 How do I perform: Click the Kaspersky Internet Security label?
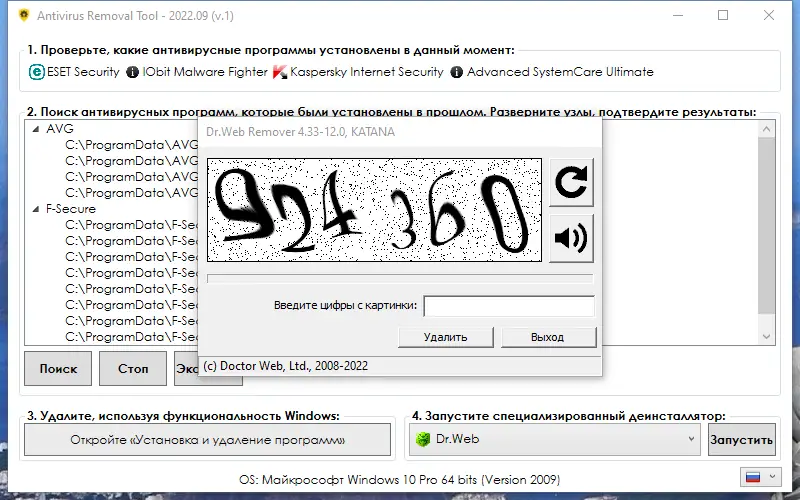366,72
